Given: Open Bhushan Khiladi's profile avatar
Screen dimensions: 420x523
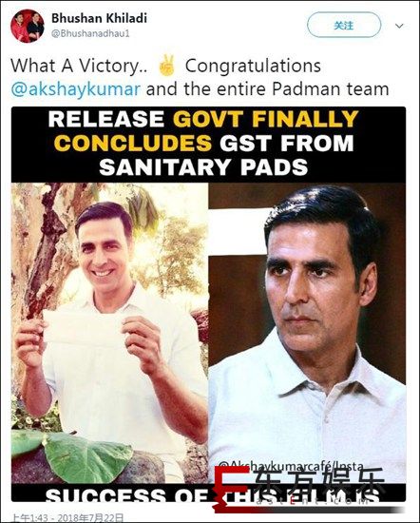Looking at the screenshot, I should tap(28, 27).
